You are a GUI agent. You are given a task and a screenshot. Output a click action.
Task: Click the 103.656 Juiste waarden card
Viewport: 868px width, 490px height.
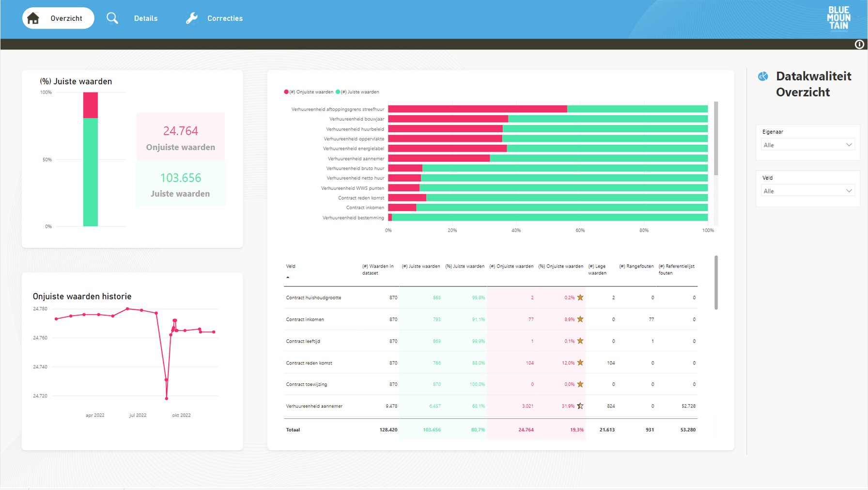pos(180,184)
